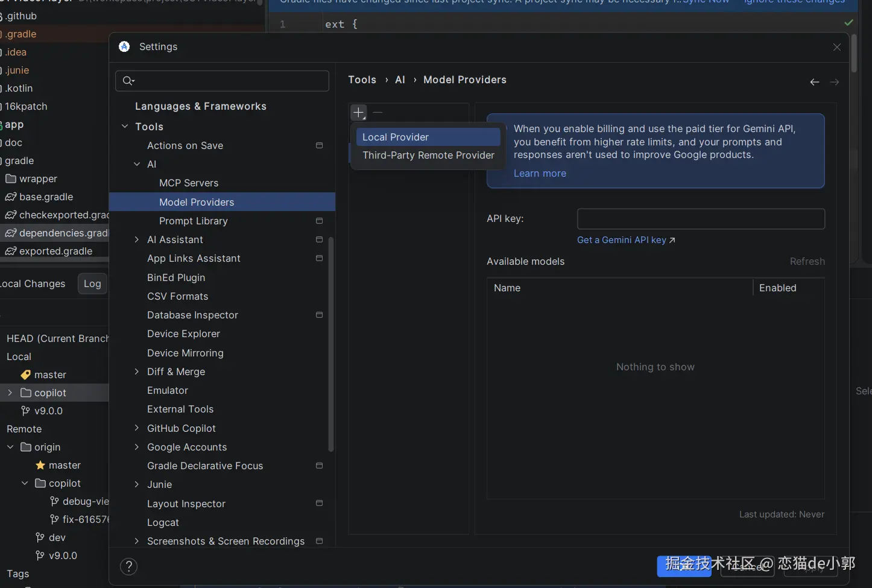Click the star icon on origin master

tap(40, 465)
